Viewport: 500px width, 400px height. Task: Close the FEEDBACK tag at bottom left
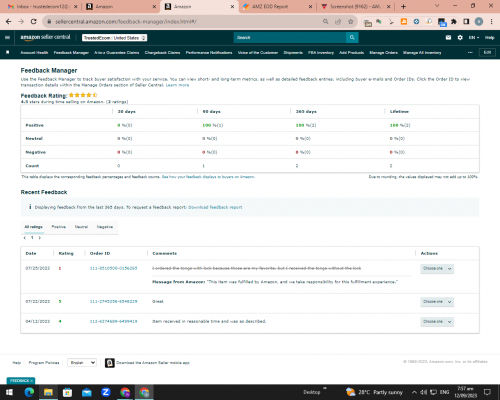[x=32, y=381]
